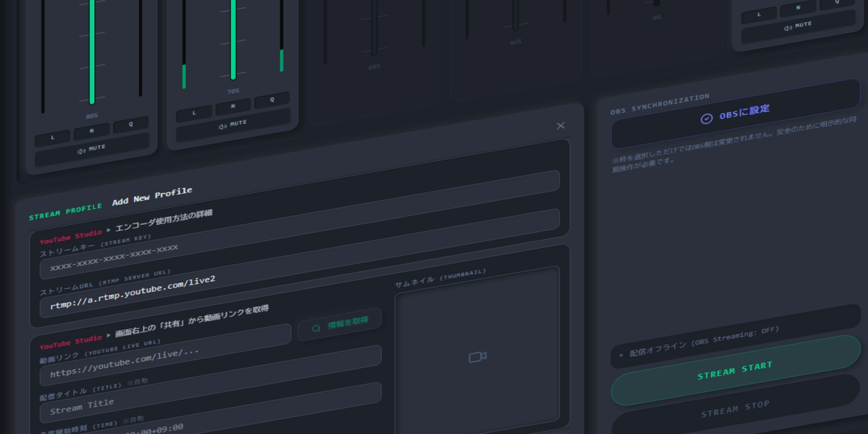Click the "ストリームURL (RTMP SERVER URL)" label
The image size is (868, 434).
click(105, 283)
